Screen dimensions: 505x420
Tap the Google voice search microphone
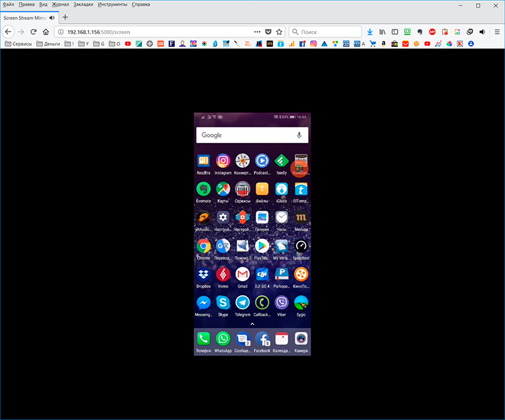(299, 135)
